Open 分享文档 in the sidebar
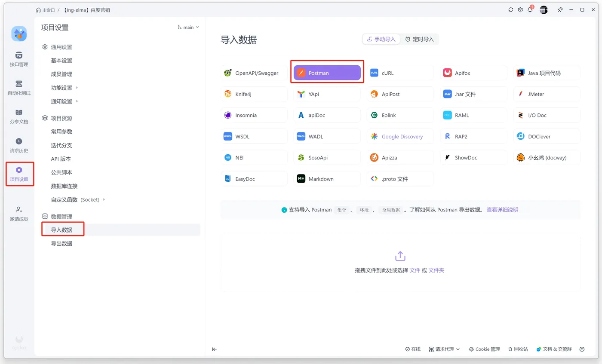The width and height of the screenshot is (602, 364). point(19,116)
